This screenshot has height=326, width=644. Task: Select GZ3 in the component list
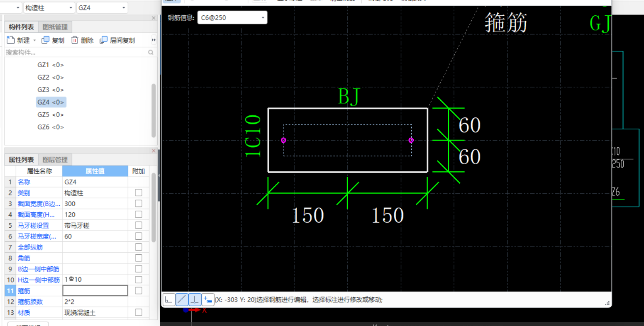51,90
